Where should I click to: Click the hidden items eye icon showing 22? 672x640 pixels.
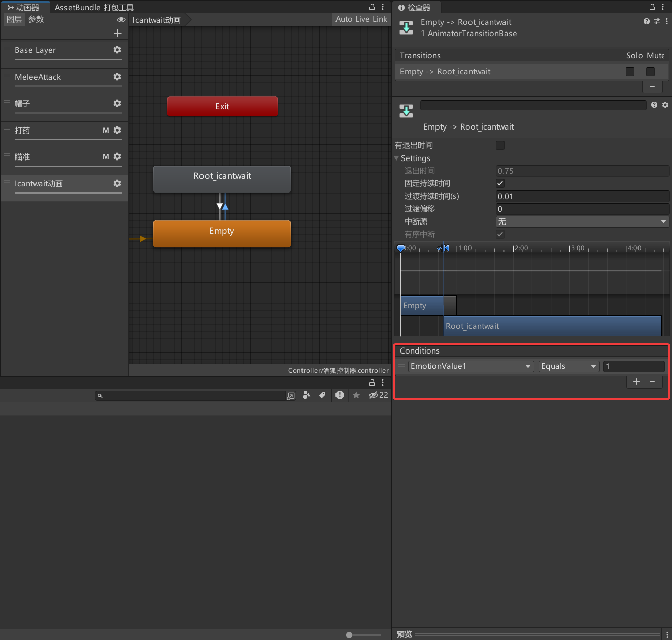(x=378, y=395)
